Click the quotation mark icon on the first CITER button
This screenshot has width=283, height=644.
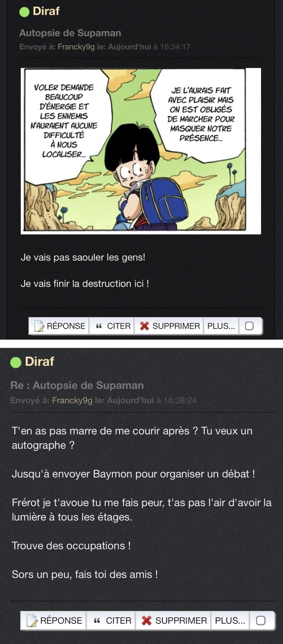[x=99, y=326]
